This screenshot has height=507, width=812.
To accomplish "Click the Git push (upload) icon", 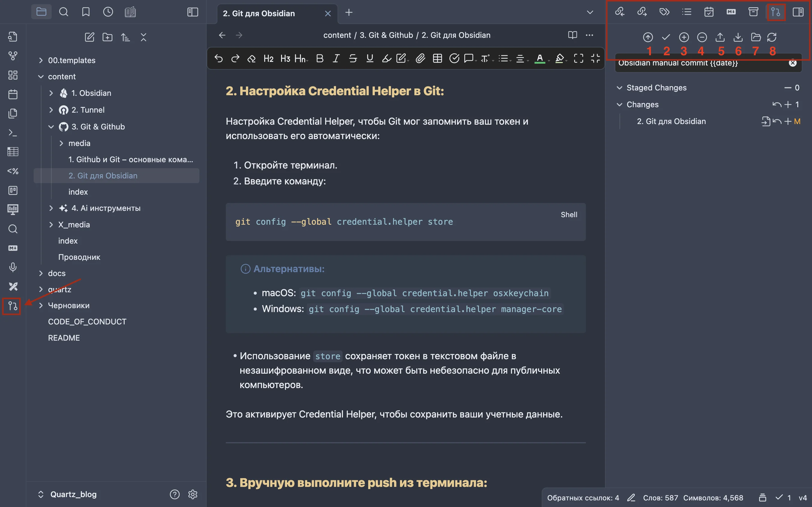I will (720, 37).
